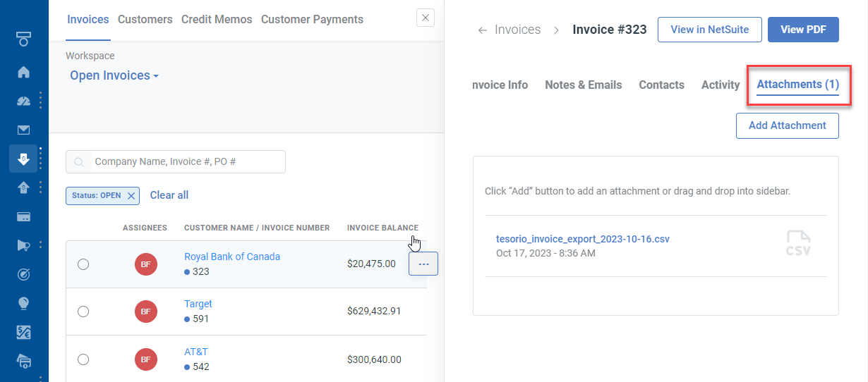868x382 pixels.
Task: Open the three-dot menu for invoice 323
Action: click(x=423, y=264)
